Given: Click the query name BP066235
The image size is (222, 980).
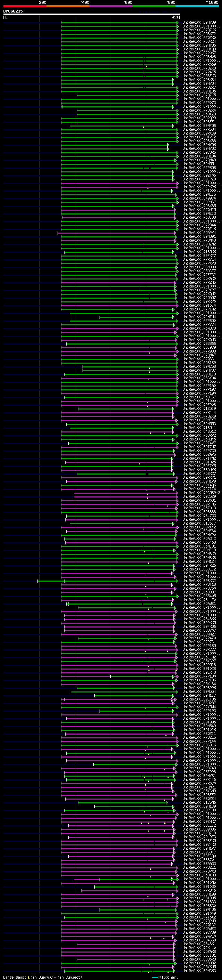Looking at the screenshot, I should click(13, 11).
